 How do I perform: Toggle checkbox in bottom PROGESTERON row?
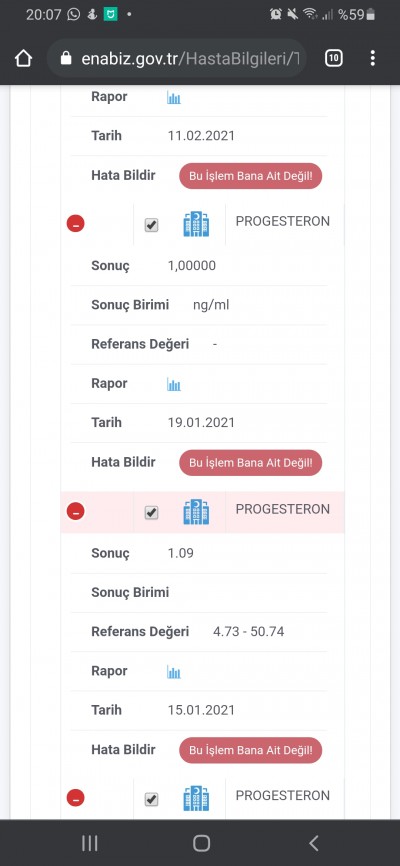tap(151, 799)
